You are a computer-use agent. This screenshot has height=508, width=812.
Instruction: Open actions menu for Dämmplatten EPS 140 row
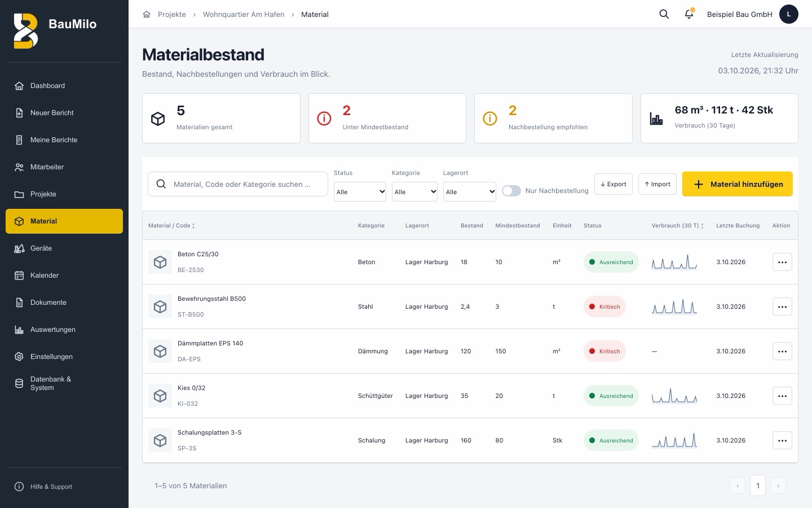[782, 351]
